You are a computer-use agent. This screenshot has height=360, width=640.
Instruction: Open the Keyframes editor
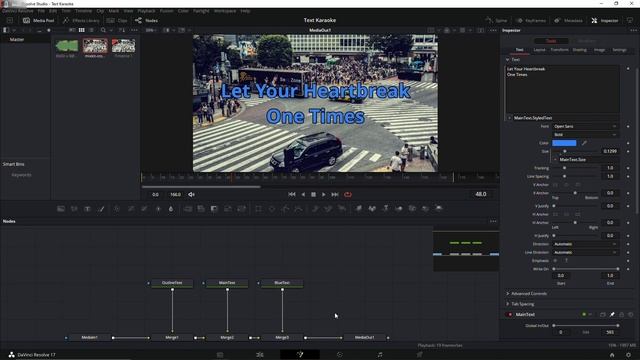[531, 20]
